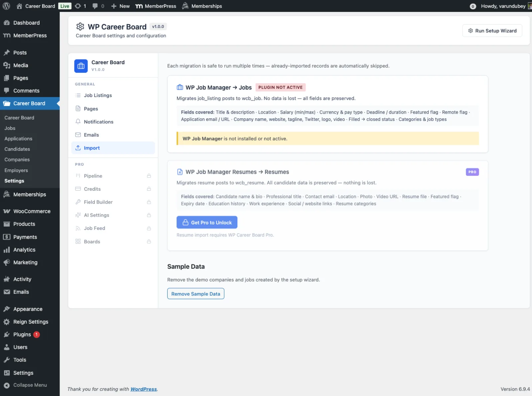The height and width of the screenshot is (396, 532).
Task: Click the Plugins plug icon
Action: (7, 335)
